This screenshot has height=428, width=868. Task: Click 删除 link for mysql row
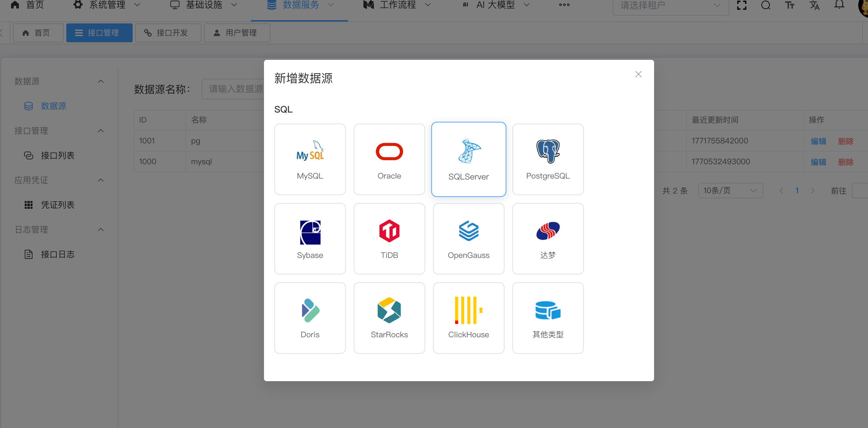coord(845,162)
